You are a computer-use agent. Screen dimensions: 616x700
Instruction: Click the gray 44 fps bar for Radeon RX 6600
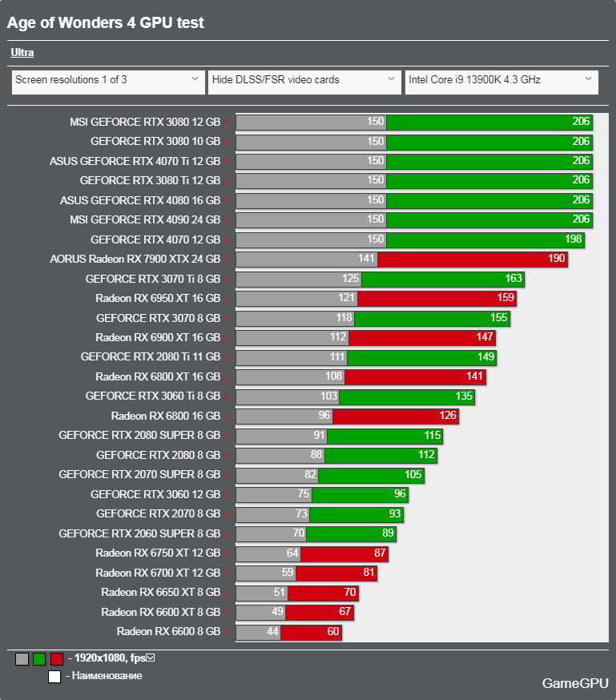click(x=258, y=632)
